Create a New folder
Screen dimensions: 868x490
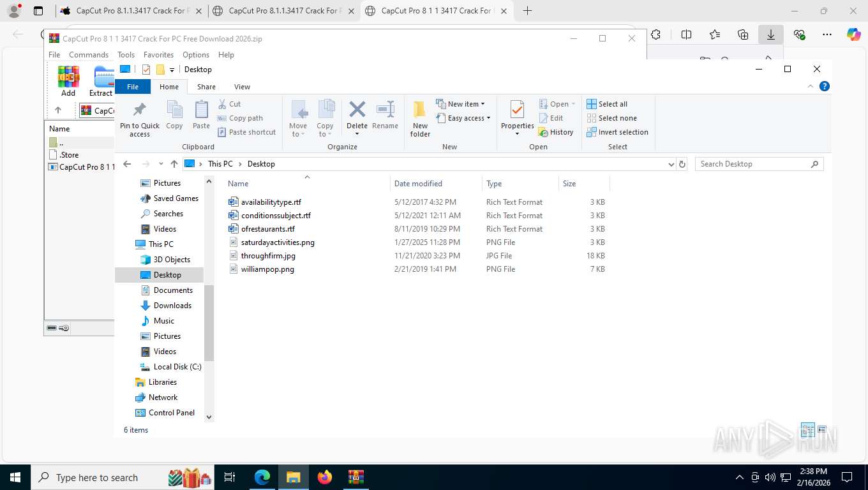(420, 119)
